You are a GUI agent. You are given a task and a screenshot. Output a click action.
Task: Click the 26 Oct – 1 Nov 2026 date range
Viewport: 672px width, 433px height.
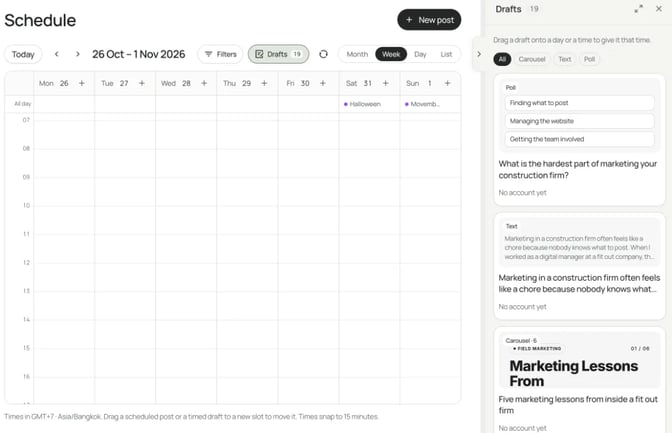(x=138, y=54)
